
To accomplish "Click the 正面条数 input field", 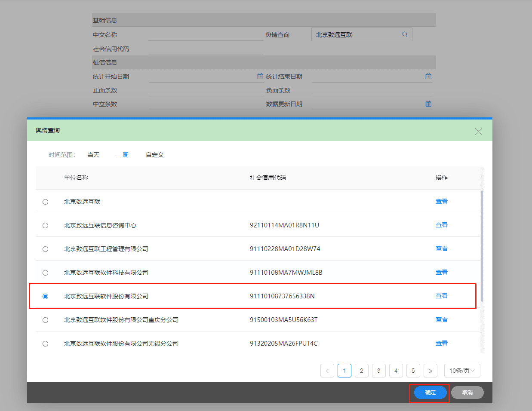I will 206,90.
